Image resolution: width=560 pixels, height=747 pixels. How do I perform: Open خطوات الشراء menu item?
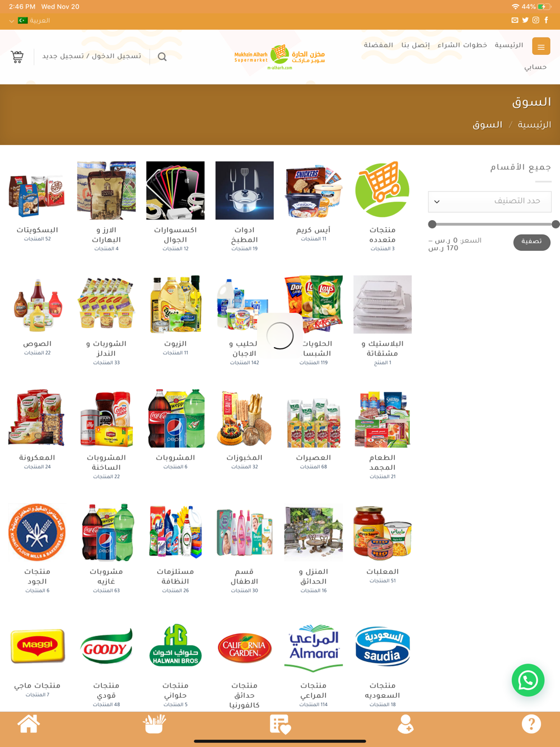point(462,45)
